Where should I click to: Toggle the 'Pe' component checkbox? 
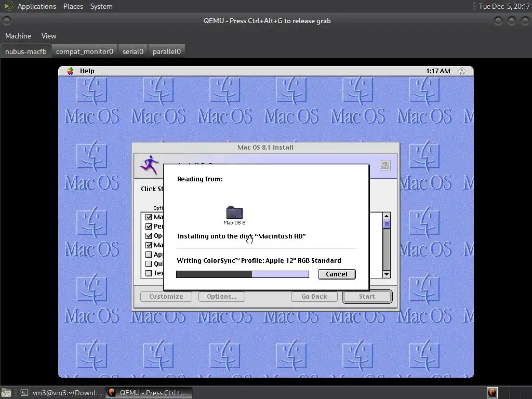(x=149, y=227)
